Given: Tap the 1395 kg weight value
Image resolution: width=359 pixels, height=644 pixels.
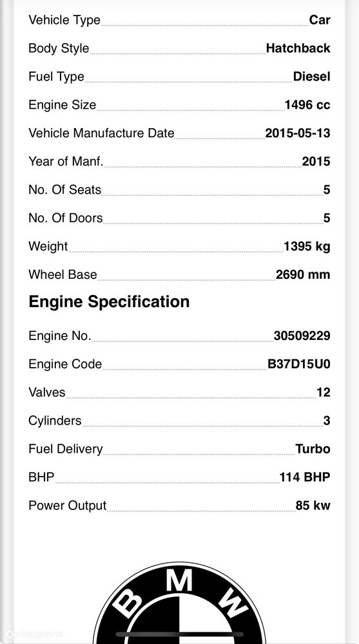Looking at the screenshot, I should (x=307, y=247).
